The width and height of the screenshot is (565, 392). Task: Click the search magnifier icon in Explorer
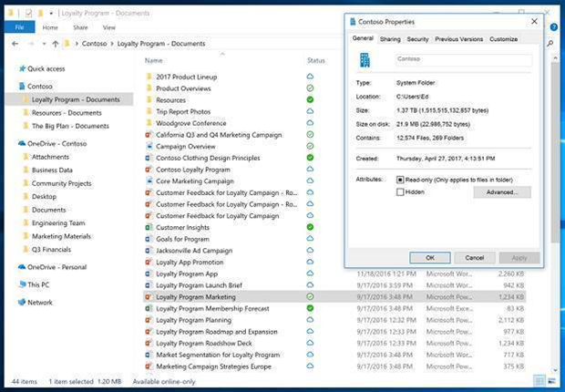(550, 44)
